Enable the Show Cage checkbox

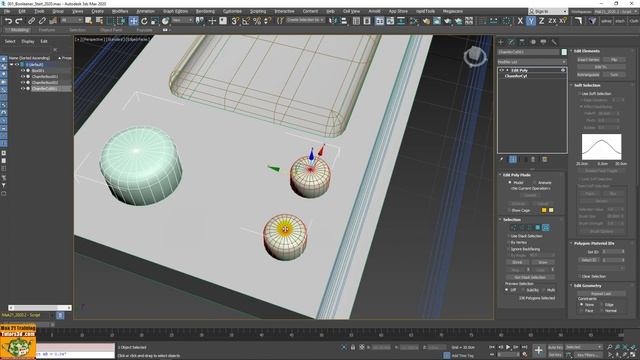[509, 210]
